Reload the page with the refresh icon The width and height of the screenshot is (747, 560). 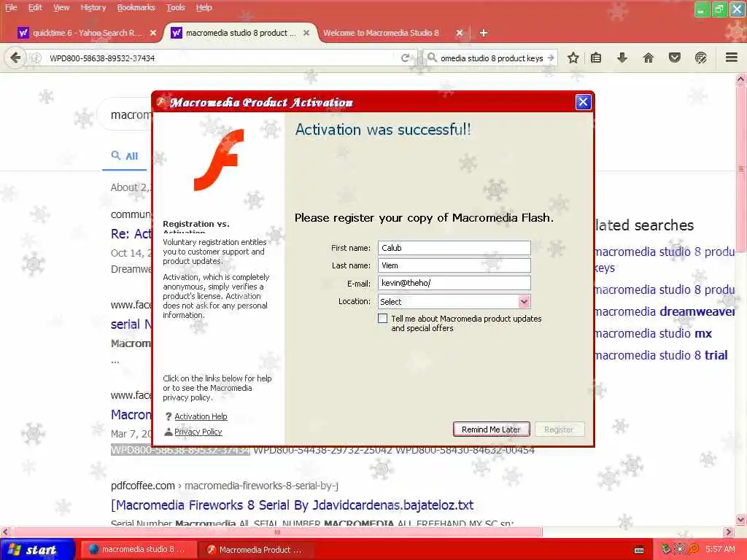405,58
